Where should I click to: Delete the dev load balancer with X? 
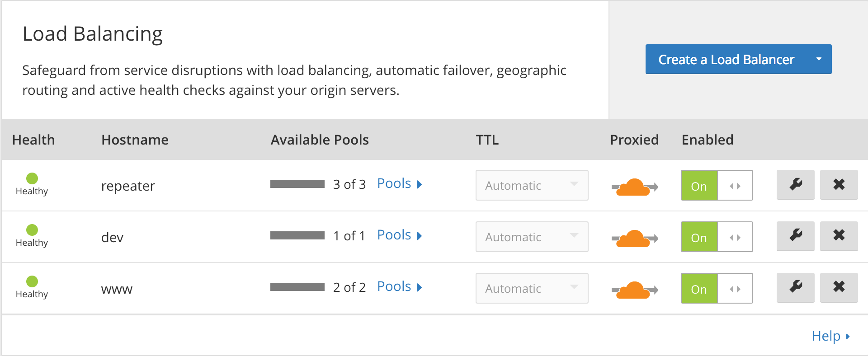(x=839, y=236)
